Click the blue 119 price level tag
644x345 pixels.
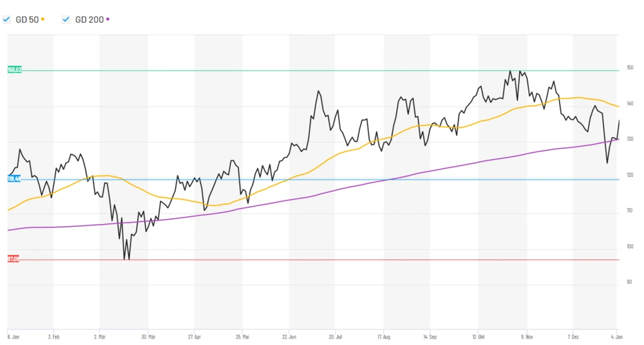click(14, 179)
